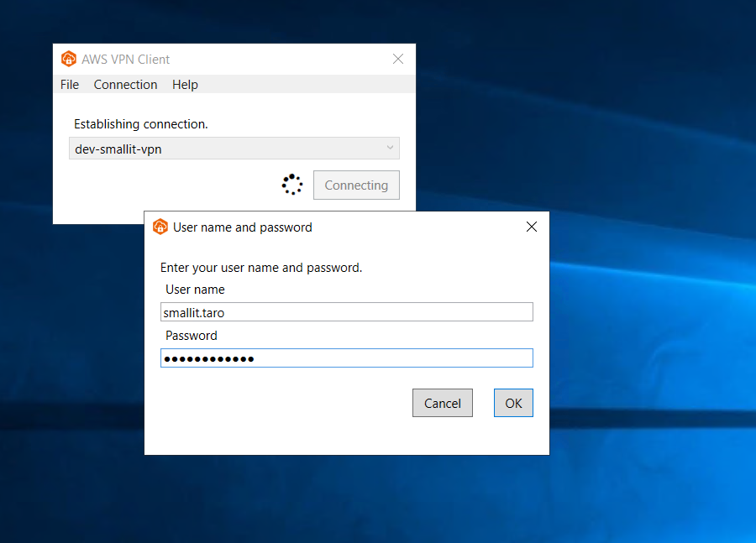This screenshot has width=756, height=543.
Task: Click the "Establishing connection." status text
Action: click(x=141, y=124)
